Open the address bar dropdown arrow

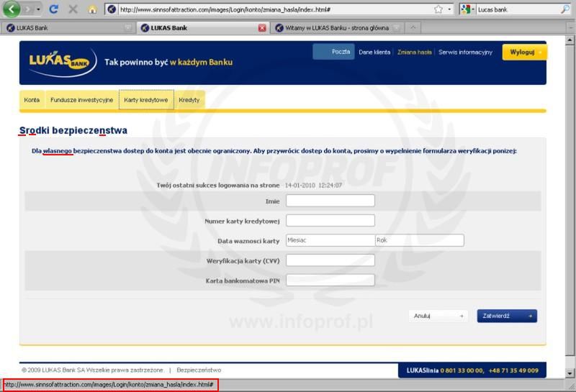coord(449,9)
